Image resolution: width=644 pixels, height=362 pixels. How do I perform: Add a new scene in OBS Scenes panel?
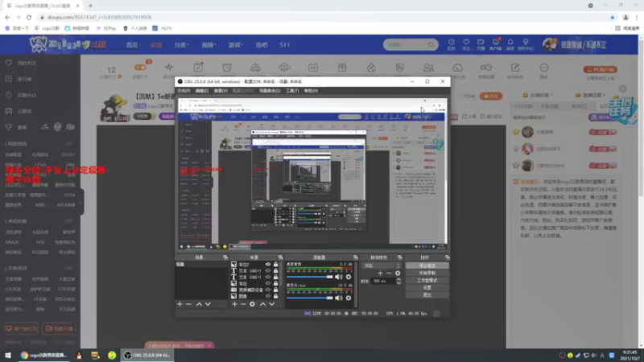coord(180,304)
